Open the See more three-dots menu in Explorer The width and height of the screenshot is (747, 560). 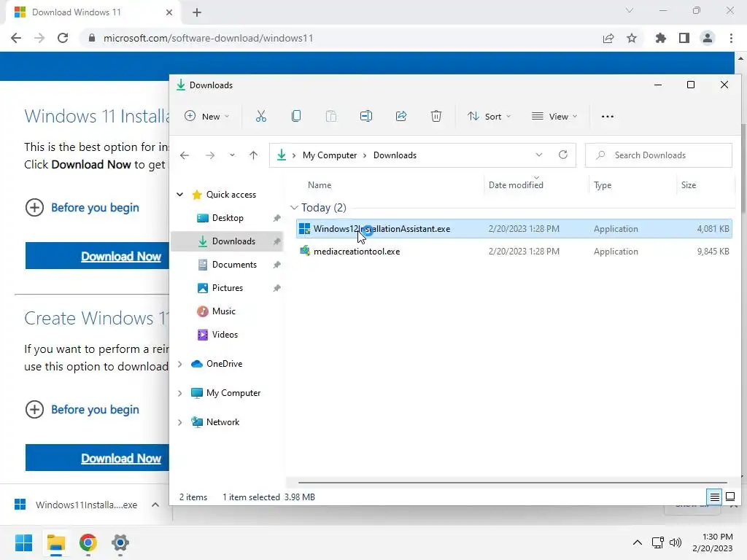point(608,116)
